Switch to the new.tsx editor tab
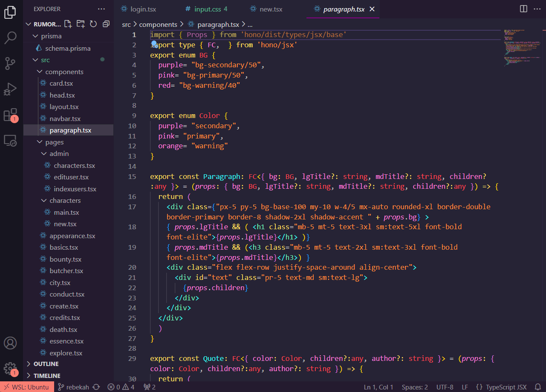The width and height of the screenshot is (546, 392). point(272,9)
